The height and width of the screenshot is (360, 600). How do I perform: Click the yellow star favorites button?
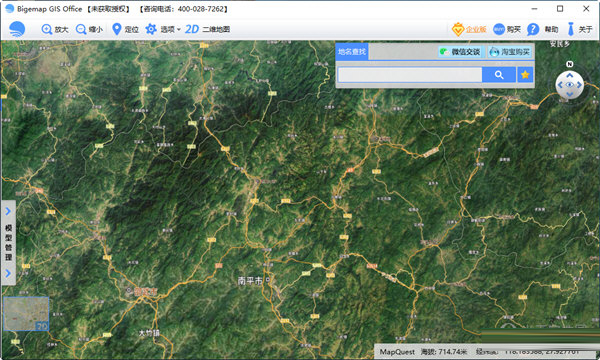pyautogui.click(x=525, y=75)
